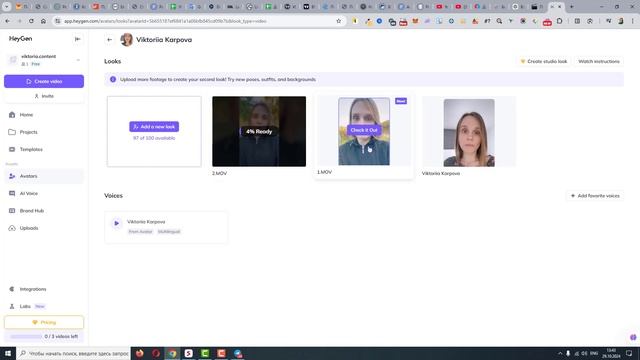Viewport: 640px width, 360px height.
Task: Click the Uploads cloud icon
Action: pos(12,228)
